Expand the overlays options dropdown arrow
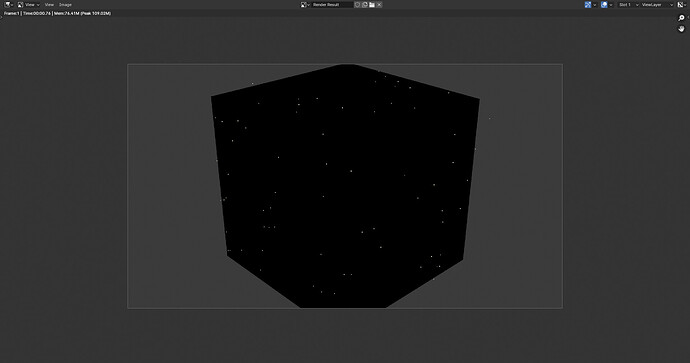 click(x=611, y=4)
